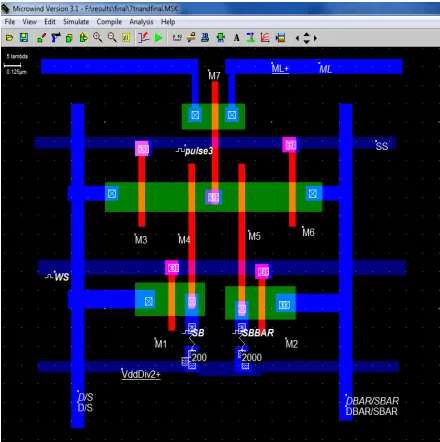Pan layout left with arrow
Viewport: 440px width, 442px height.
point(297,38)
